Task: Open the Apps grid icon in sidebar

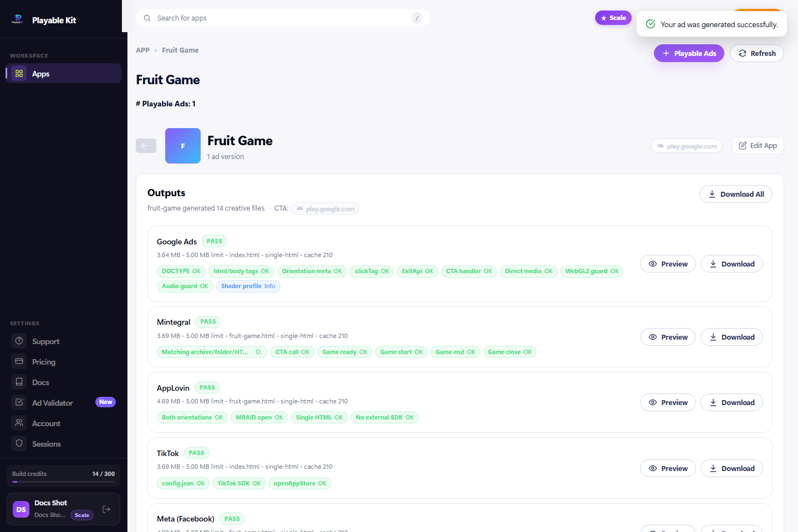Action: 19,73
